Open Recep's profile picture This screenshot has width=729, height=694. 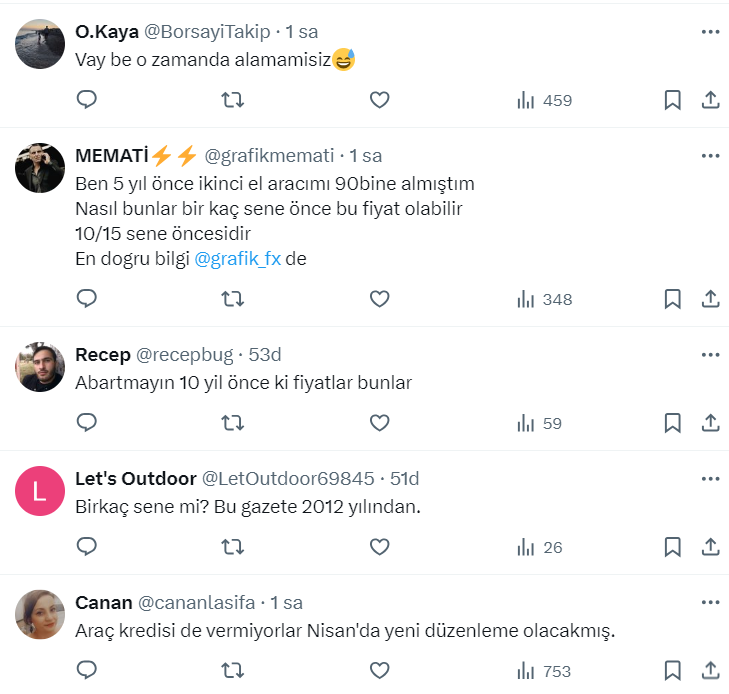40,368
